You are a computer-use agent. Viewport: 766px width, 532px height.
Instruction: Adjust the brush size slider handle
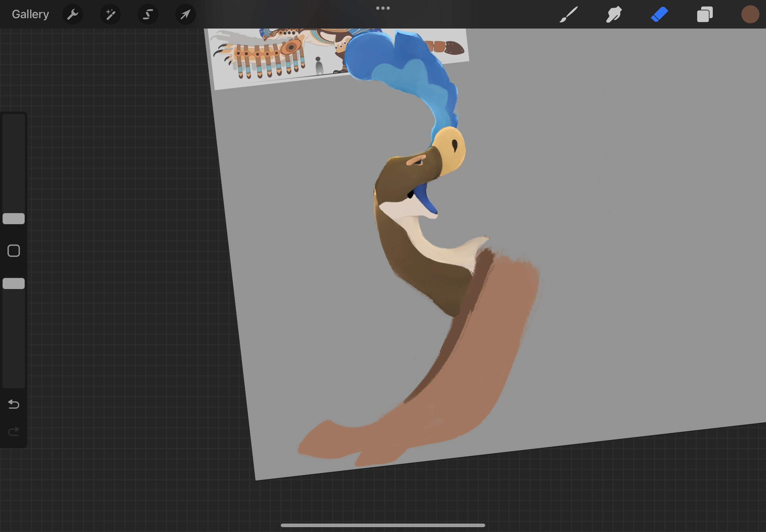pos(13,218)
